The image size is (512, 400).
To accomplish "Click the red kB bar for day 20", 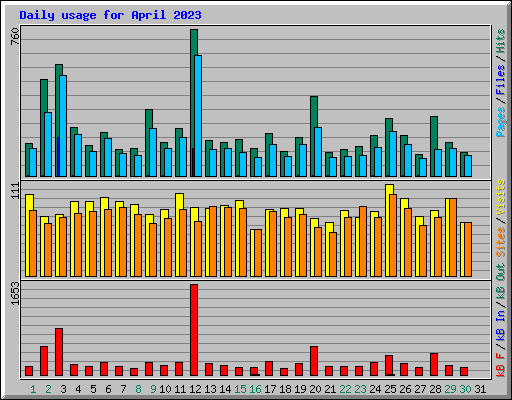I will pos(314,361).
